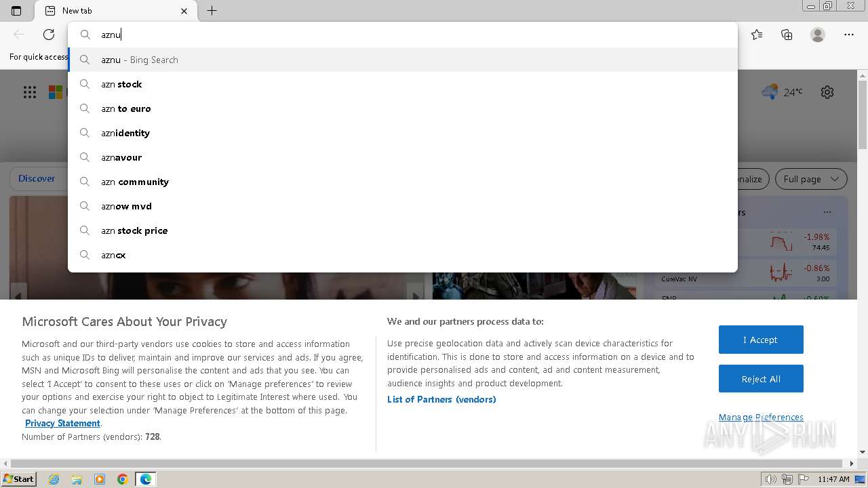Open the weather widget showing 24°C

coord(782,91)
